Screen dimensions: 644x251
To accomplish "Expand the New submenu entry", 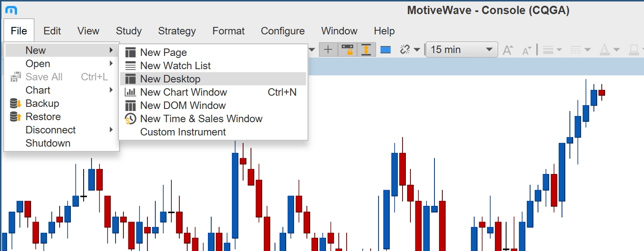I will [x=61, y=51].
